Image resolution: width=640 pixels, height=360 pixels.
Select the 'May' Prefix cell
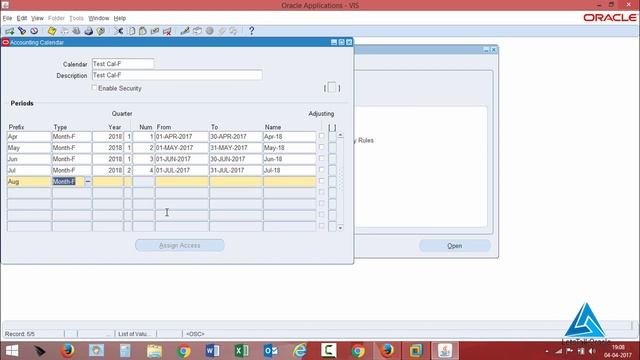click(29, 148)
